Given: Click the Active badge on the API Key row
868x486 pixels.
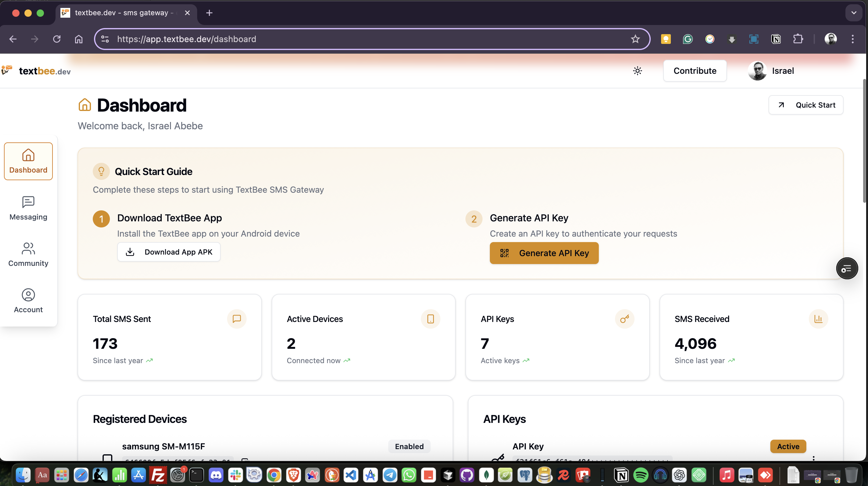Looking at the screenshot, I should pyautogui.click(x=788, y=446).
